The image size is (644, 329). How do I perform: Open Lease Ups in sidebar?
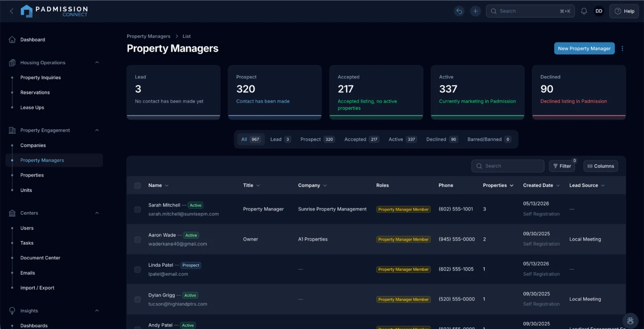(x=32, y=108)
